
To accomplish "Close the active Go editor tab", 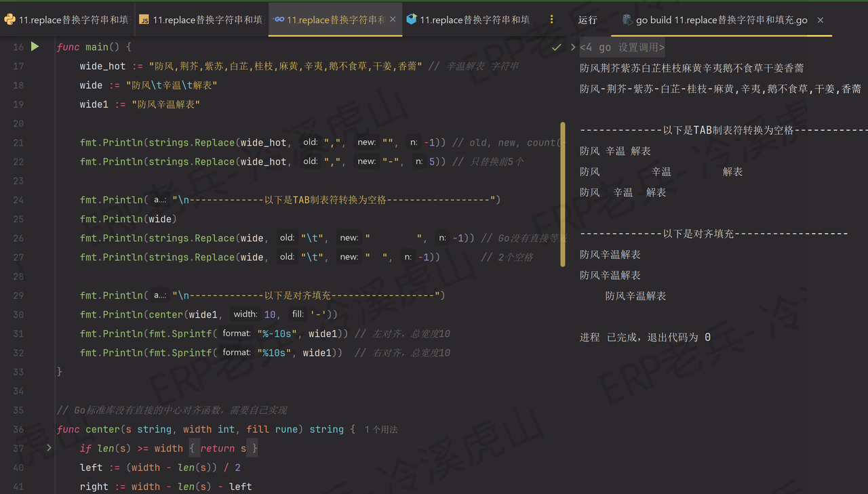I will coord(391,20).
